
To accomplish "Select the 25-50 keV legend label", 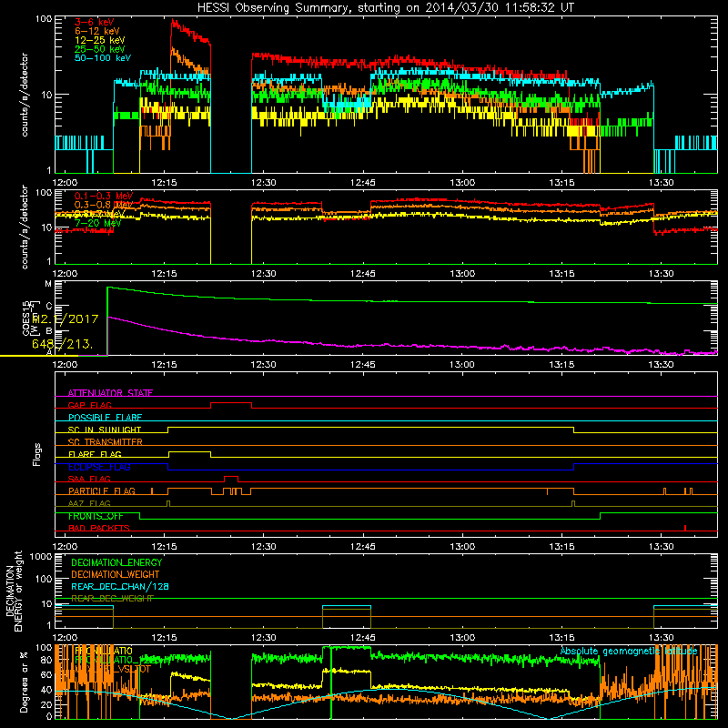I will pyautogui.click(x=99, y=49).
